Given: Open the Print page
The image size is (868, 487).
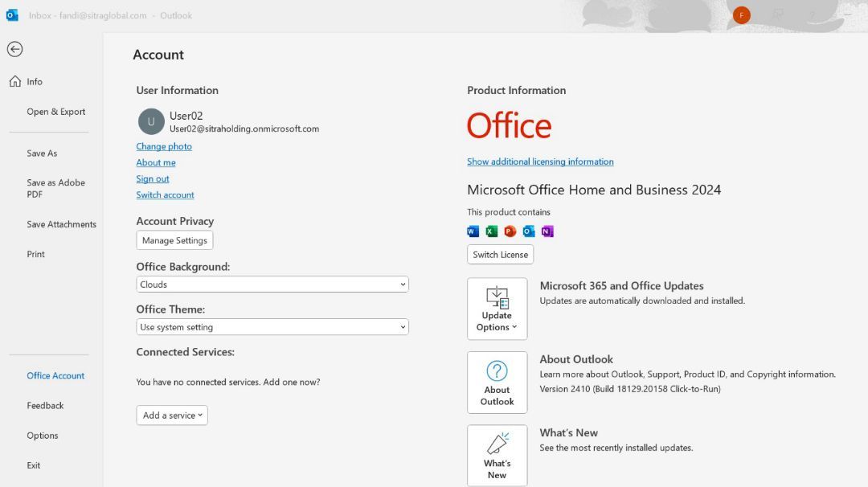Looking at the screenshot, I should (x=36, y=254).
